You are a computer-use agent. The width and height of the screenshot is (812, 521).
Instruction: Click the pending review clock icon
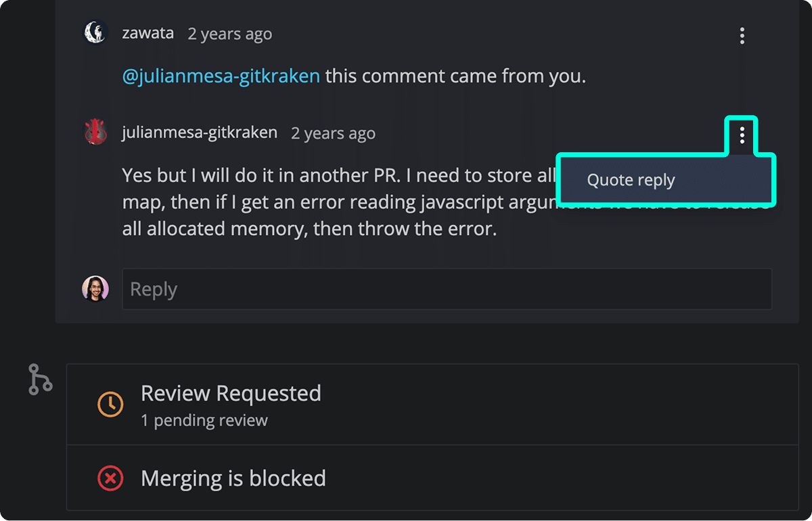point(110,404)
